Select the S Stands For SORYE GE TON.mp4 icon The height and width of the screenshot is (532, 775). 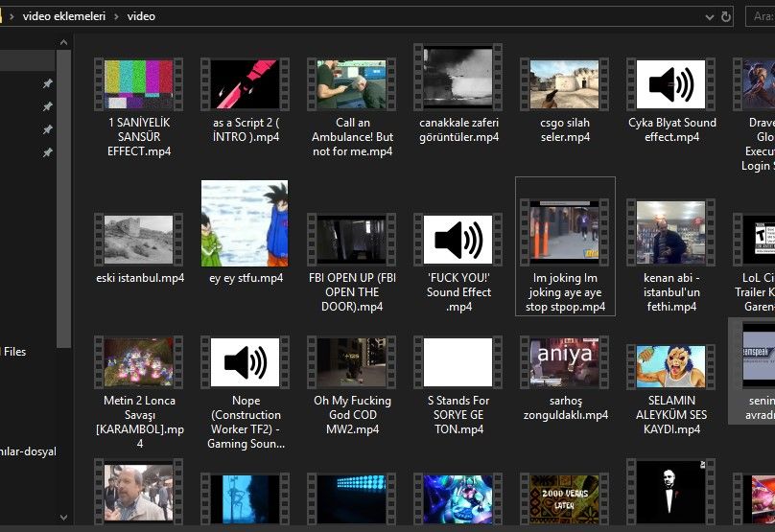458,362
